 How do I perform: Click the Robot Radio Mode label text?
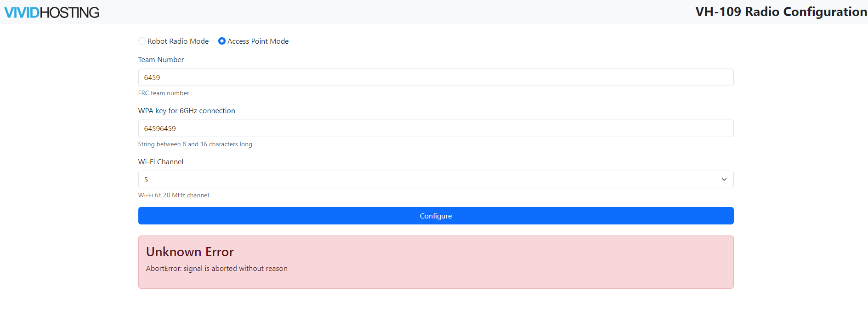coord(178,41)
